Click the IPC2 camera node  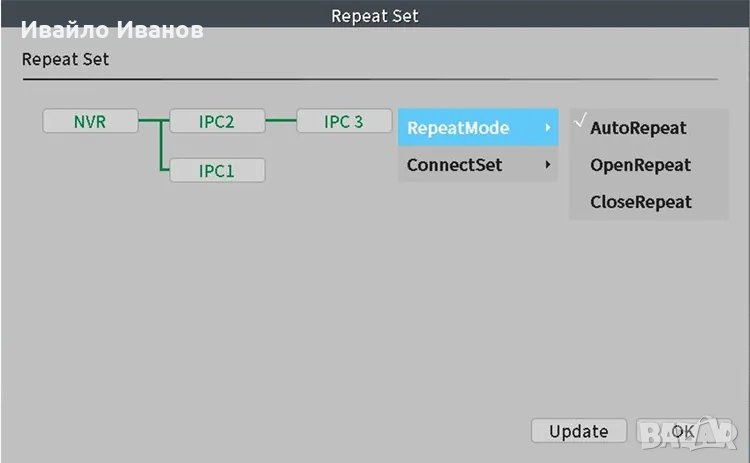[216, 122]
